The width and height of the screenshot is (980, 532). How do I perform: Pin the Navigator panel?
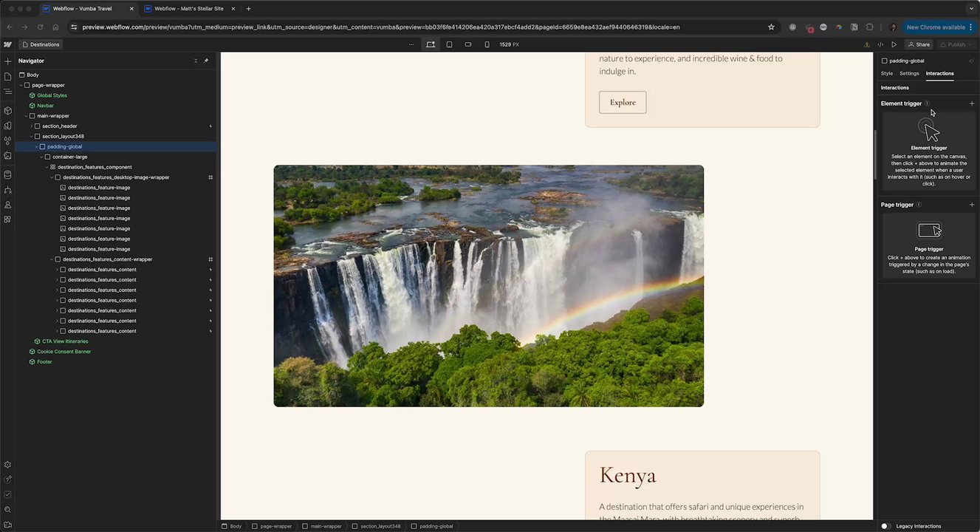point(206,61)
